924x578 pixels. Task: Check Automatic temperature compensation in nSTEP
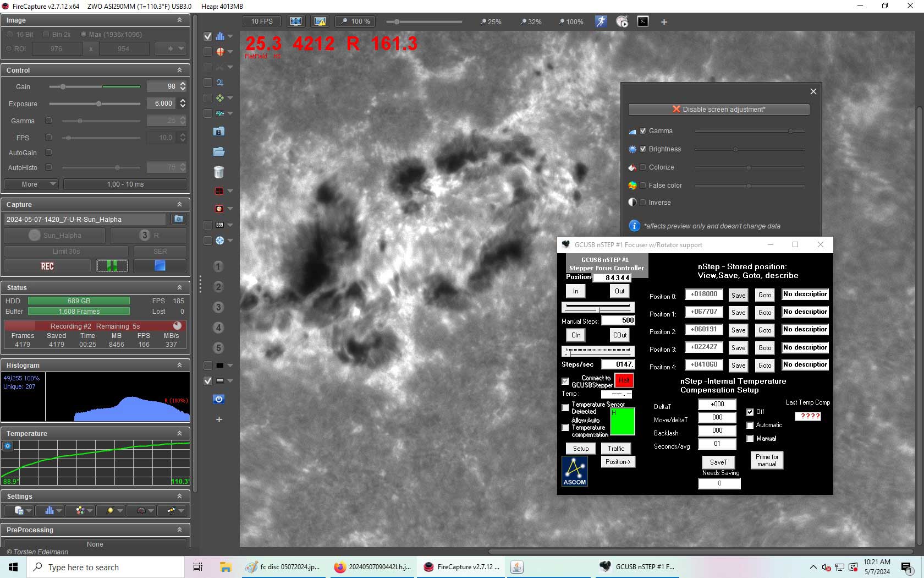(x=750, y=425)
